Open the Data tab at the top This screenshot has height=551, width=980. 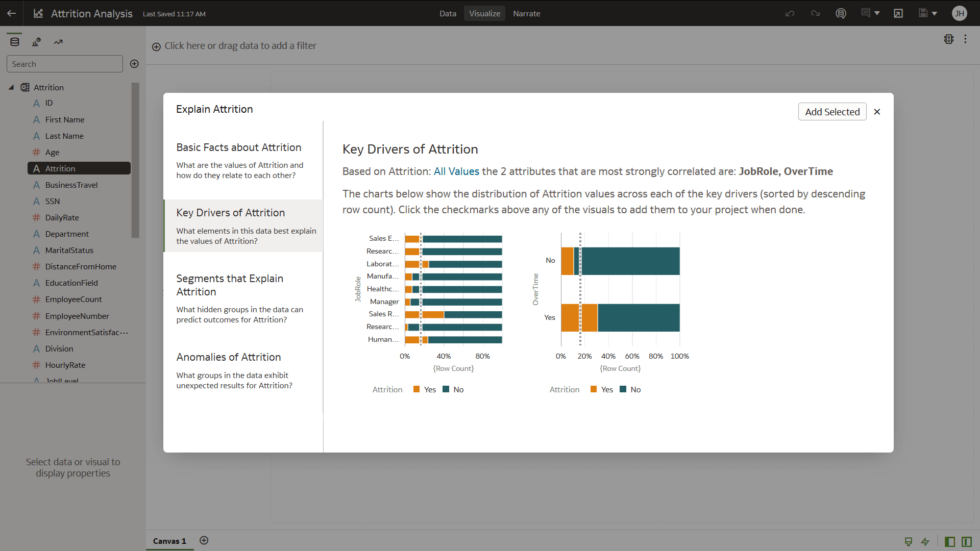pyautogui.click(x=448, y=13)
